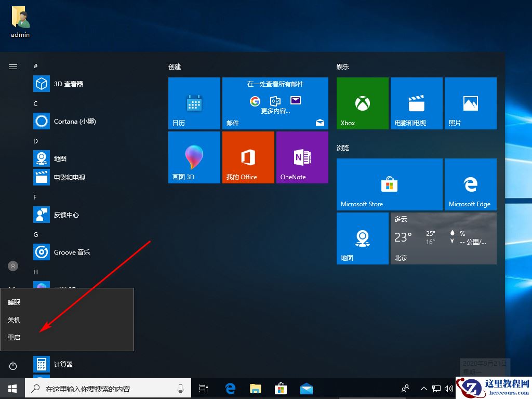Screen dimensions: 532x399
Task: Open the 照片 tile under 娱乐
Action: point(470,102)
